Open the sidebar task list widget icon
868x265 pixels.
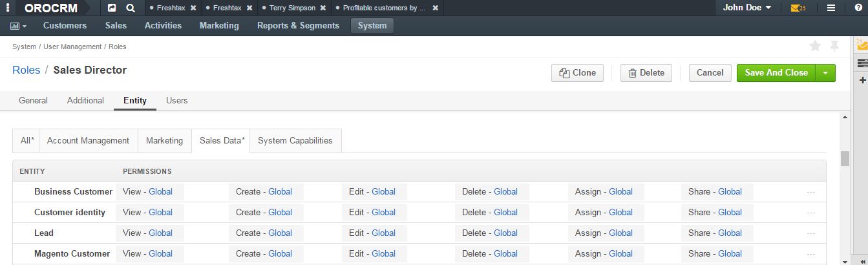coord(862,63)
